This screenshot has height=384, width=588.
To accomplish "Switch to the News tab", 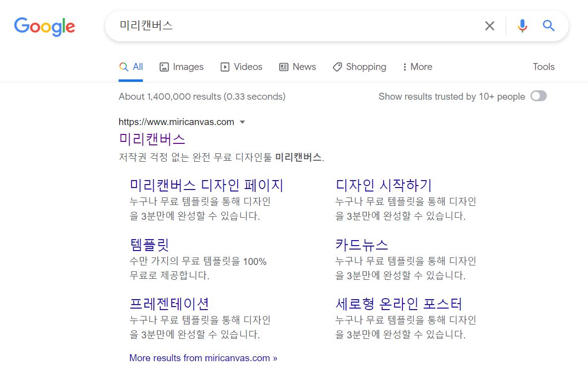I will point(298,67).
